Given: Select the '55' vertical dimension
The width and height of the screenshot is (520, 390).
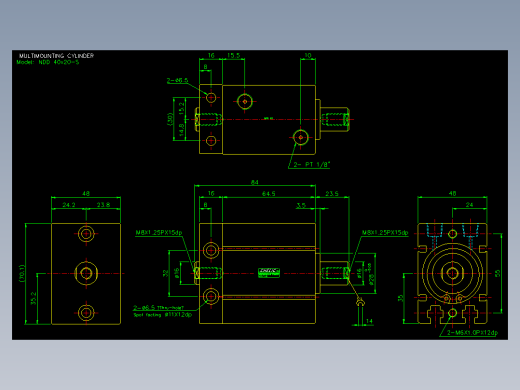Looking at the screenshot, I should point(498,273).
